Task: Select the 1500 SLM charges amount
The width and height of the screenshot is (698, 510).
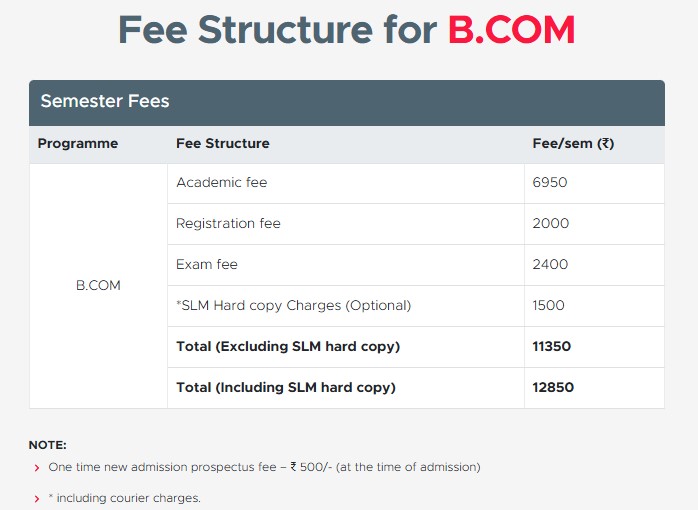Action: click(x=548, y=305)
